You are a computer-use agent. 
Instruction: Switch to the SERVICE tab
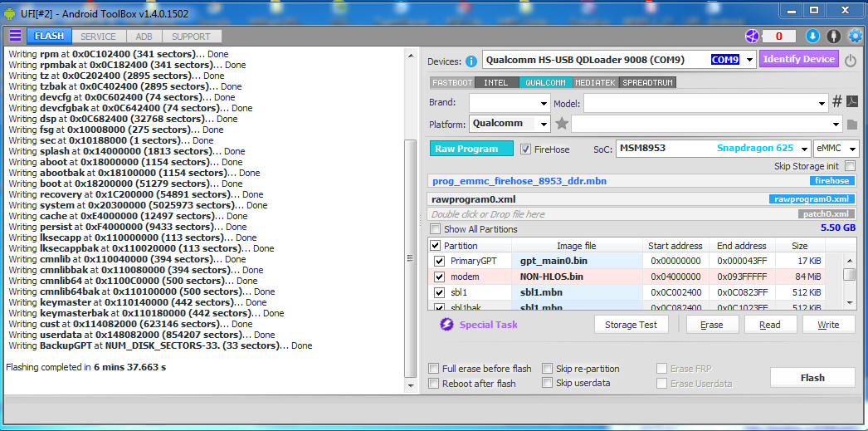point(98,37)
